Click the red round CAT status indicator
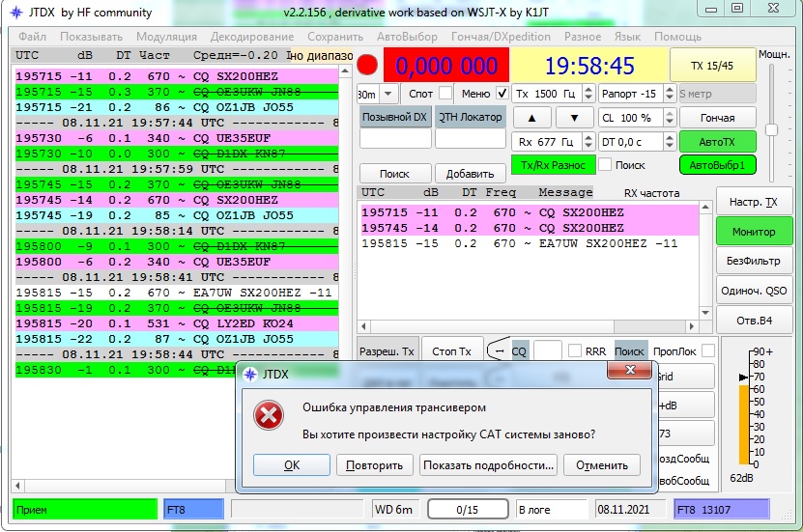Image resolution: width=803 pixels, height=532 pixels. (367, 66)
